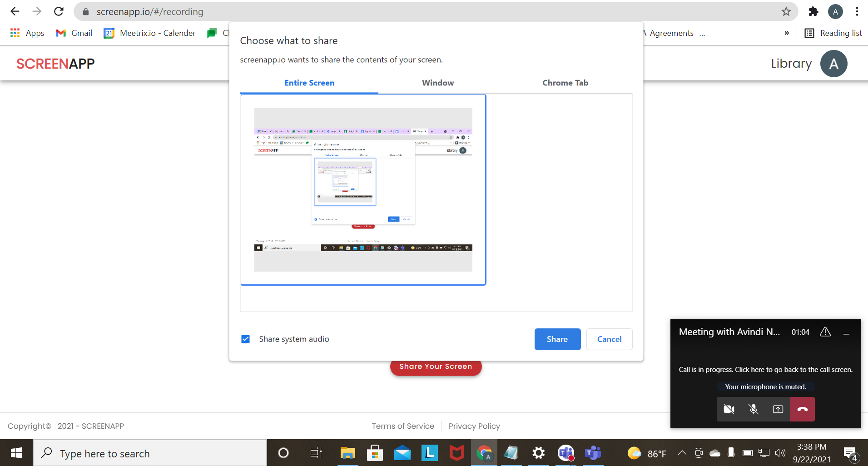Image resolution: width=868 pixels, height=466 pixels.
Task: Turn on camera in Teams call popup
Action: (x=729, y=409)
